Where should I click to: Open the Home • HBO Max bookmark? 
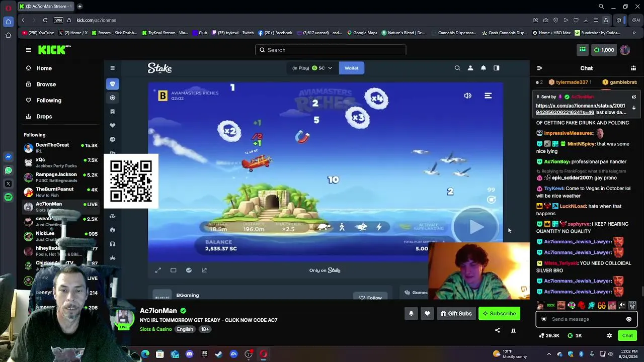pyautogui.click(x=551, y=33)
